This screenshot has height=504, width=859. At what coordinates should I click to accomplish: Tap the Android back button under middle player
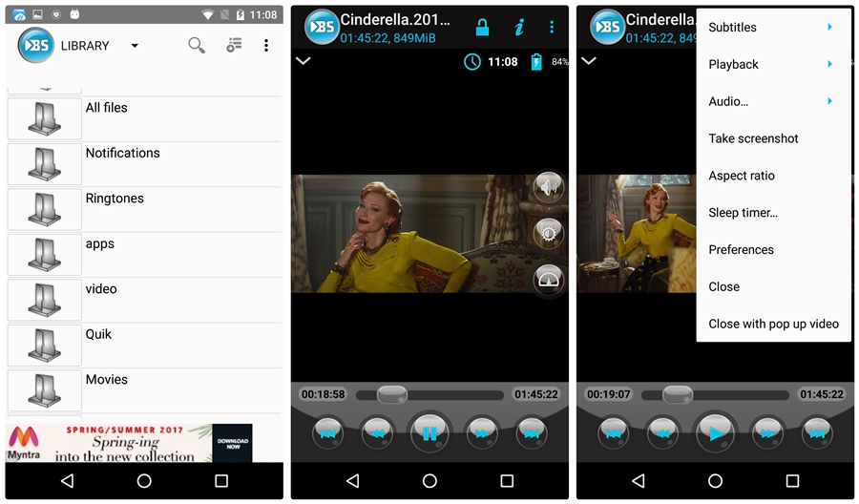[353, 481]
